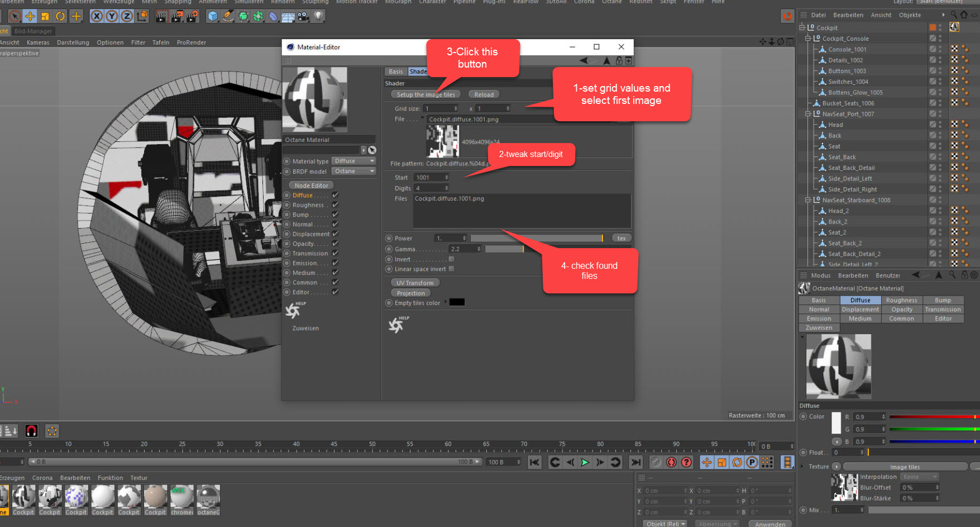Enable the Linear space invert checkbox
The height and width of the screenshot is (527, 980).
[451, 269]
